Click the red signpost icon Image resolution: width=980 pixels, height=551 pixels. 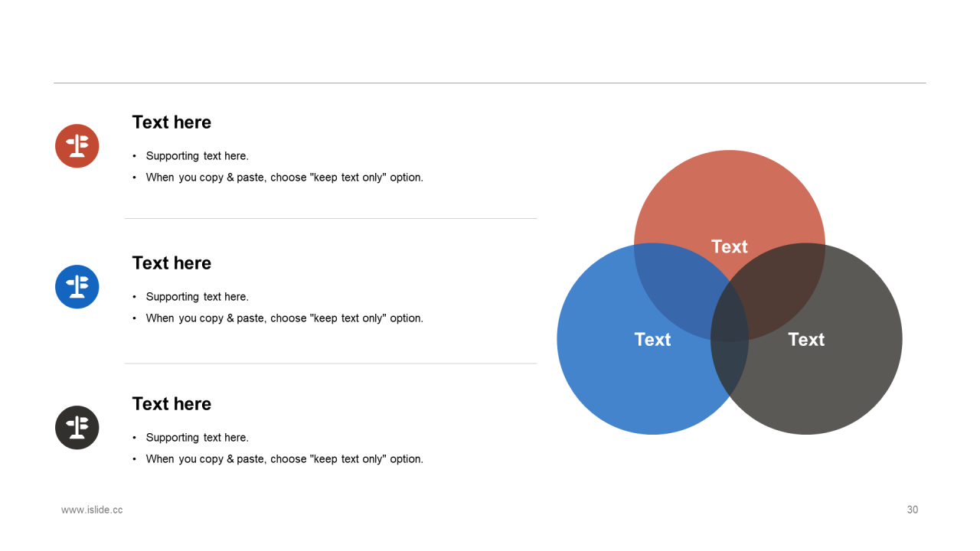(77, 145)
